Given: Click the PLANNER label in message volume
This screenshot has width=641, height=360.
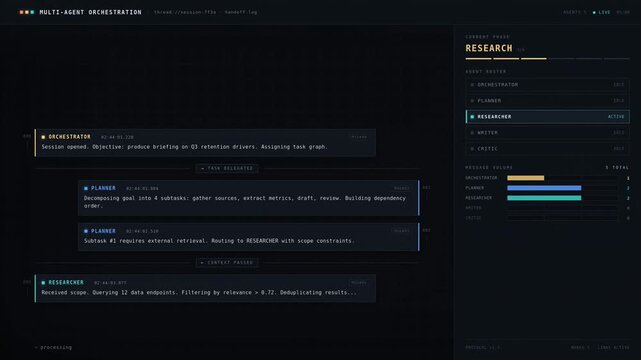Looking at the screenshot, I should (x=475, y=188).
